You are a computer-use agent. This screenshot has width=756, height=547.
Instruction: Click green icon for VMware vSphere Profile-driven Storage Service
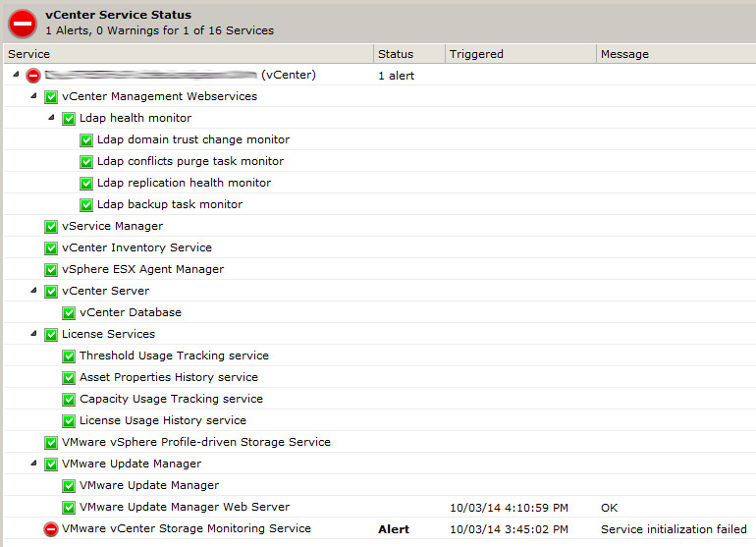pos(51,443)
